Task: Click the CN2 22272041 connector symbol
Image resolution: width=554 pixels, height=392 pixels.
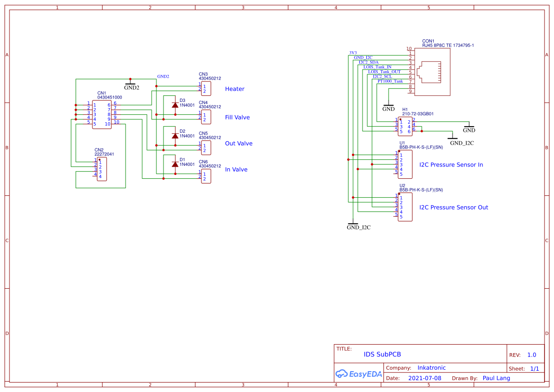Action: coord(102,168)
